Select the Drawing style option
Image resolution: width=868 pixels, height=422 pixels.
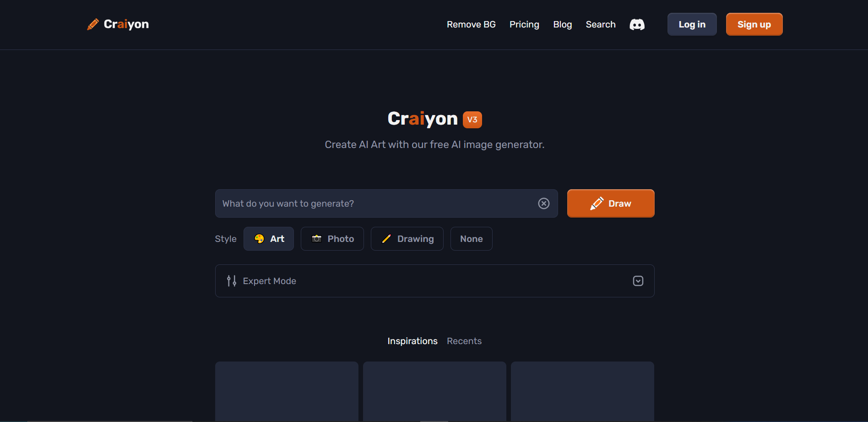[x=407, y=238]
